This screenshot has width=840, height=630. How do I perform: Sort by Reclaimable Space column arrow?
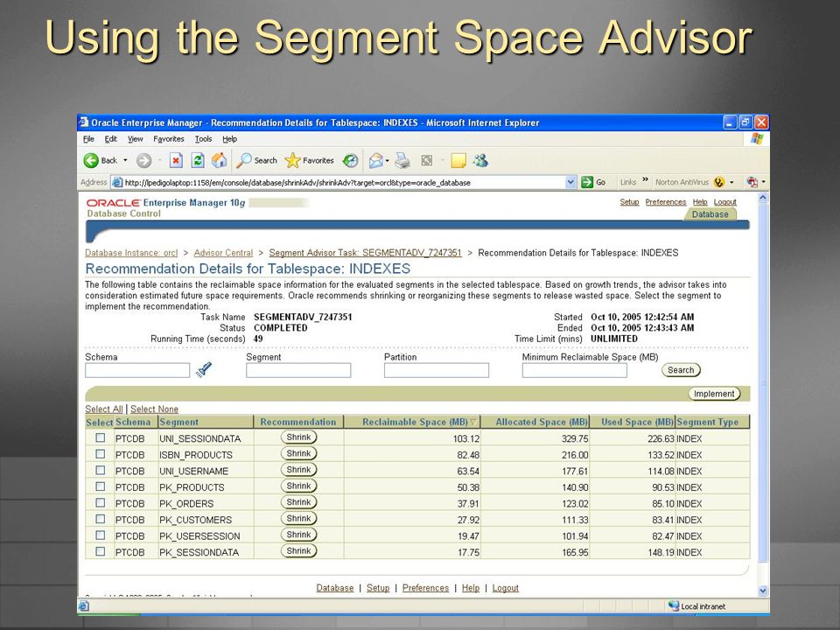coord(473,422)
